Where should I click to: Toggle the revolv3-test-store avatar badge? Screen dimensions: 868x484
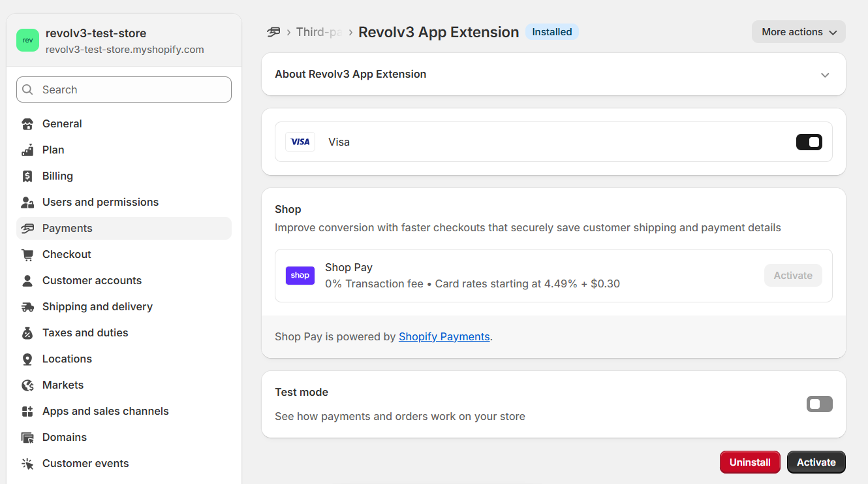click(x=27, y=40)
